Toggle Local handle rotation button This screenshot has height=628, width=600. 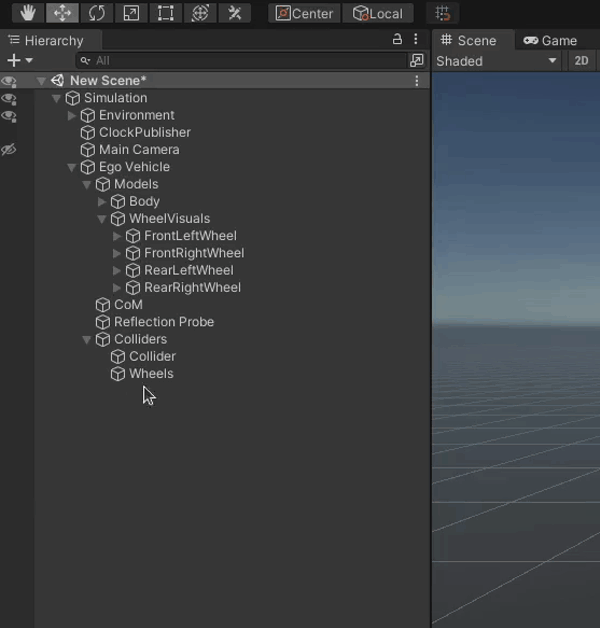click(378, 13)
